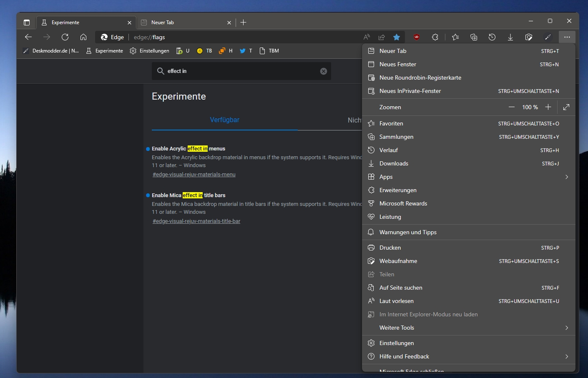Click inside the flags search field
The image size is (588, 378).
(241, 71)
